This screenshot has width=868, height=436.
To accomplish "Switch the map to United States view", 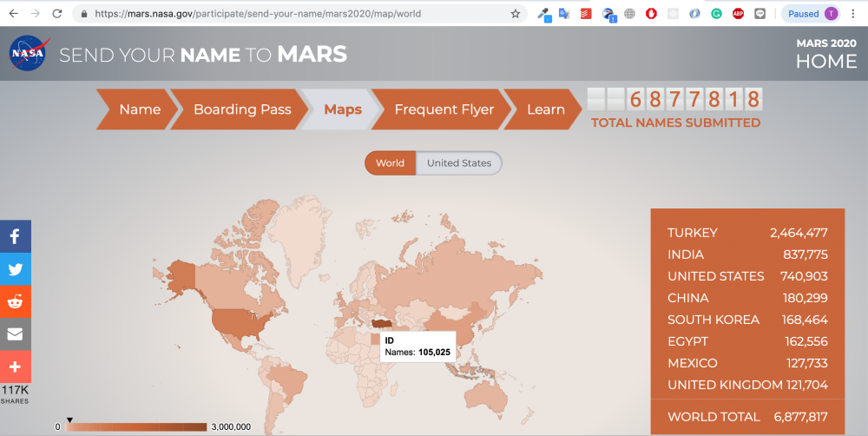I will [x=458, y=163].
